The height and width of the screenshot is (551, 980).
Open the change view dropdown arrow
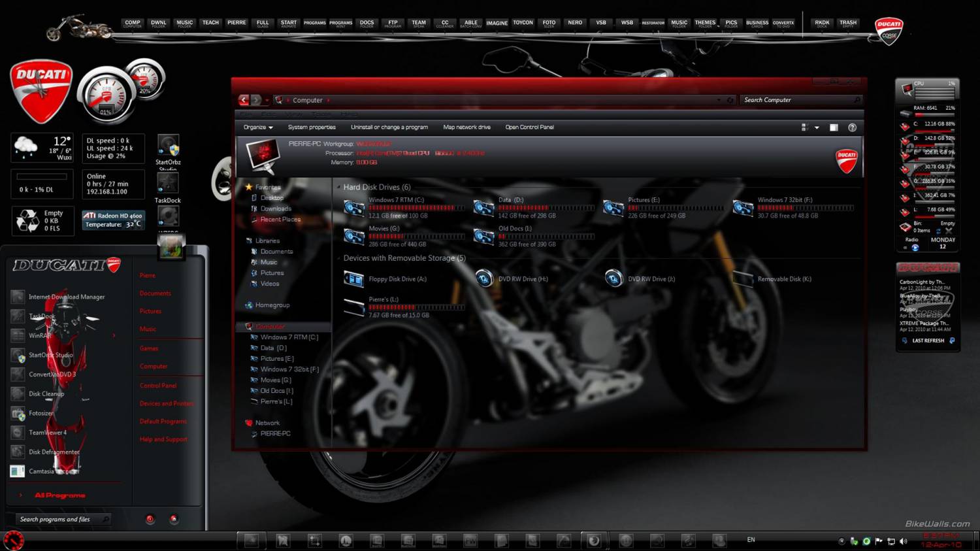coord(817,128)
